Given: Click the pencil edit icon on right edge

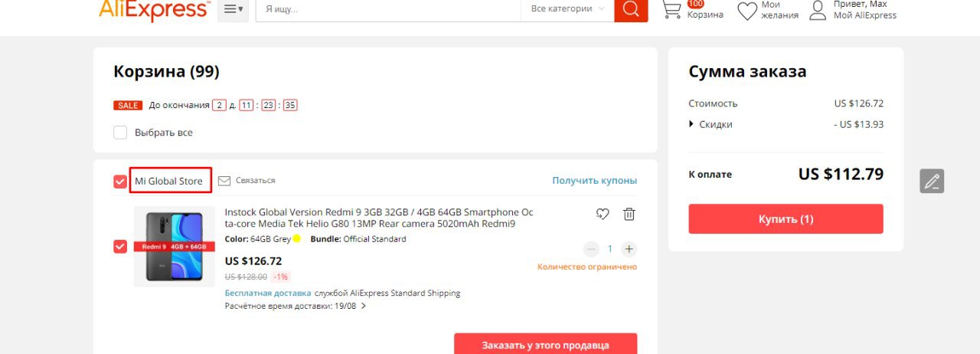Looking at the screenshot, I should (932, 181).
